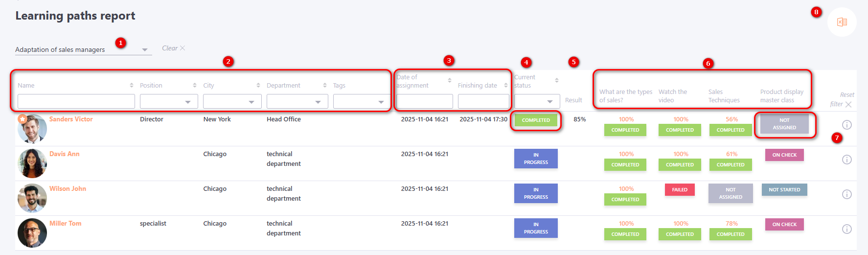Open the Position filter dropdown
Image resolution: width=868 pixels, height=255 pixels.
tap(169, 102)
